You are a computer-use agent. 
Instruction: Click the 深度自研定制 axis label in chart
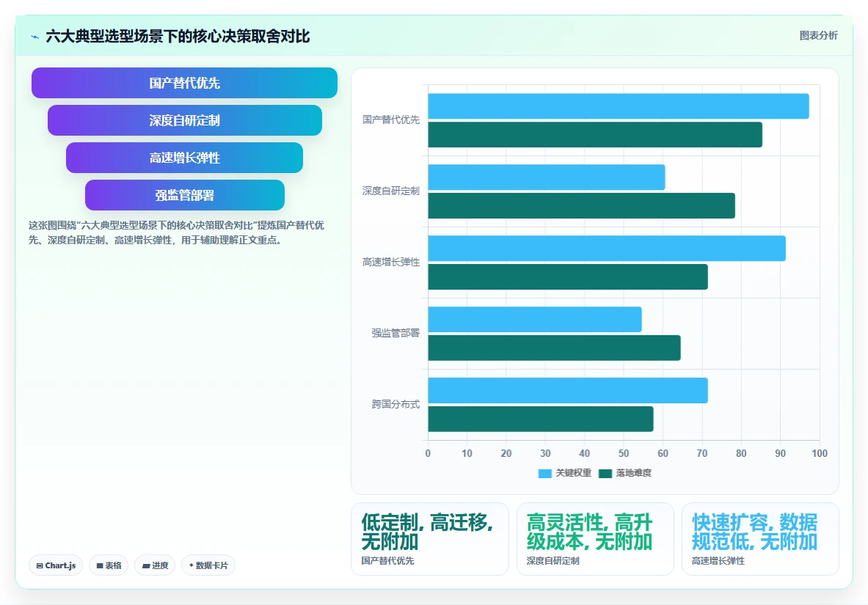[391, 191]
